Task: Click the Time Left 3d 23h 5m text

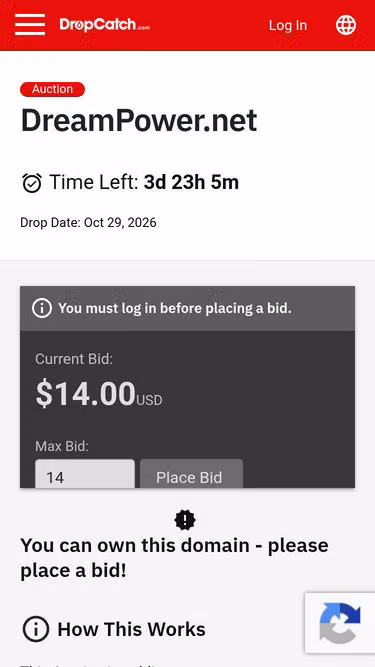Action: [x=144, y=182]
